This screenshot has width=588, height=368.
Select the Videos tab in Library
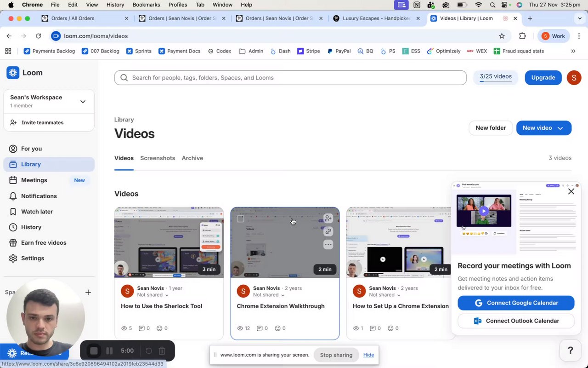coord(124,158)
